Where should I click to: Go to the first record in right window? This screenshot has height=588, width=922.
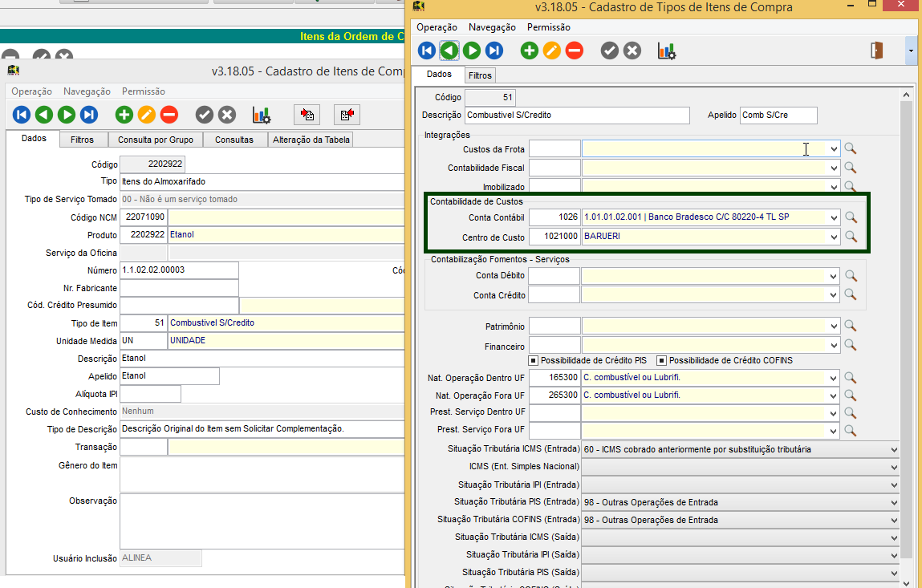[427, 51]
